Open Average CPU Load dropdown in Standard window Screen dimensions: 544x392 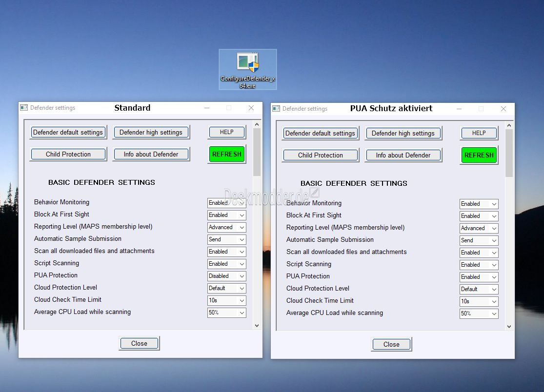point(226,313)
